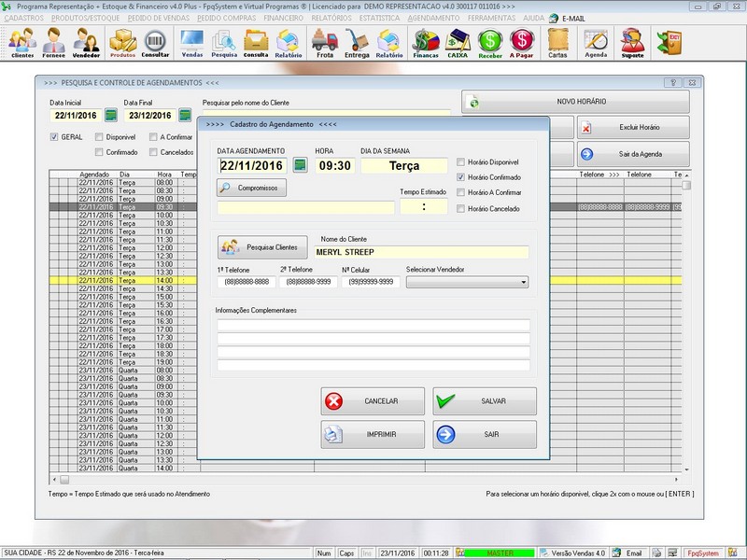The width and height of the screenshot is (747, 560).
Task: Open the Clientes toolbar icon
Action: tap(22, 42)
